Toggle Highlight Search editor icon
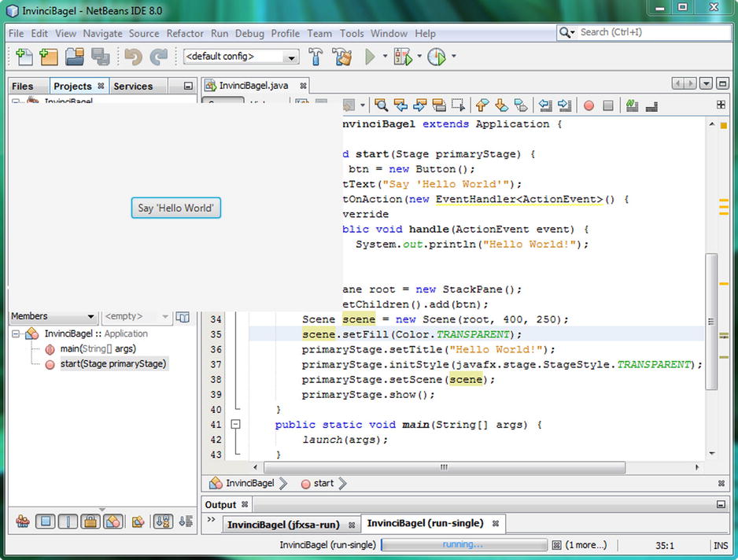738x560 pixels. [439, 105]
